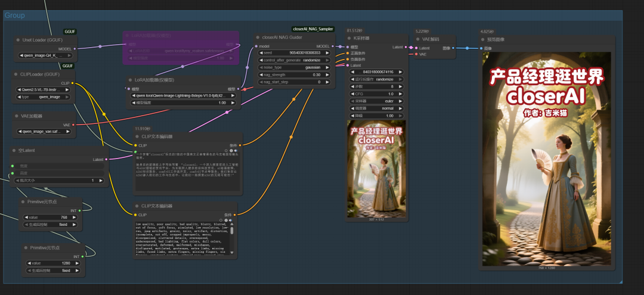The image size is (644, 295).
Task: Collapse the lower CLIP文本编码器 node dot
Action: click(x=138, y=206)
